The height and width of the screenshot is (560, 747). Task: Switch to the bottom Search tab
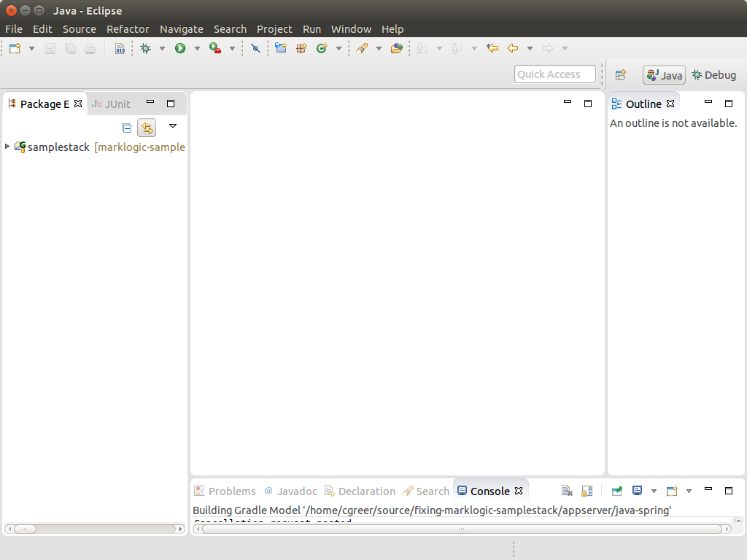tap(426, 491)
